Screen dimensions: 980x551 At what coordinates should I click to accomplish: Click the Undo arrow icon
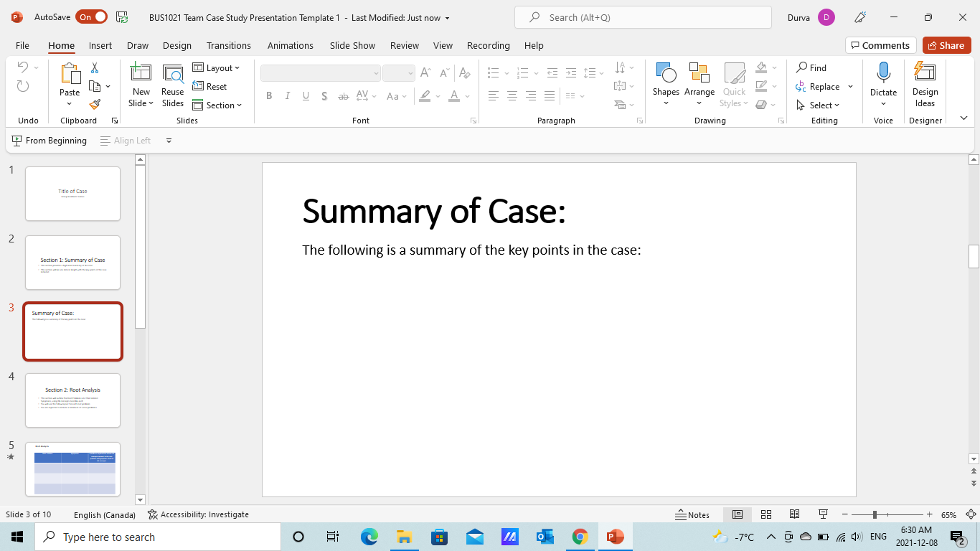(23, 67)
